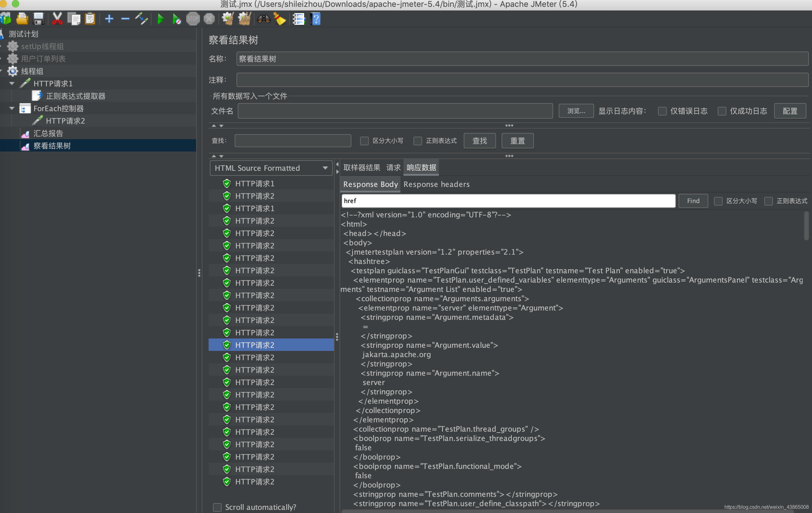
Task: Click the 配置 button
Action: tap(790, 111)
